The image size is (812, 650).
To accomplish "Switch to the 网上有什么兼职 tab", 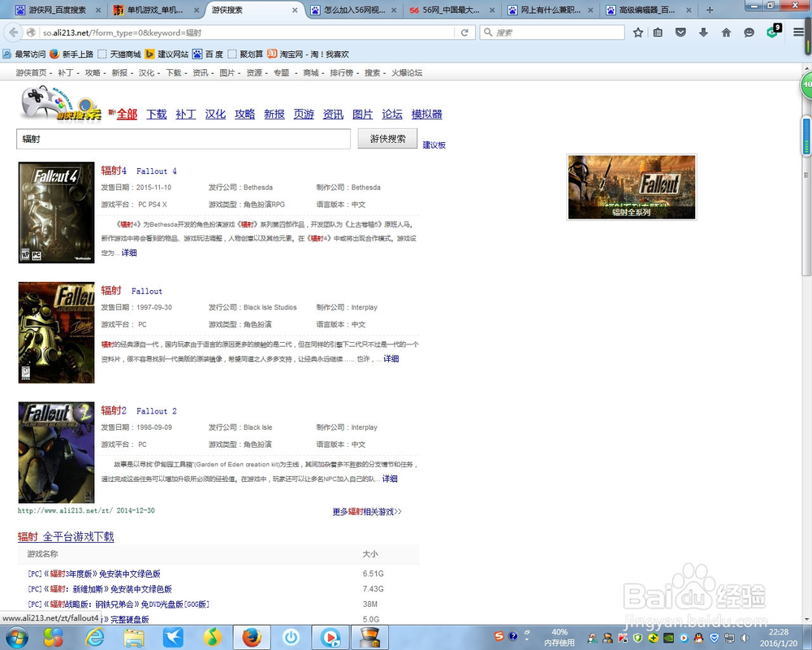I will pyautogui.click(x=550, y=10).
